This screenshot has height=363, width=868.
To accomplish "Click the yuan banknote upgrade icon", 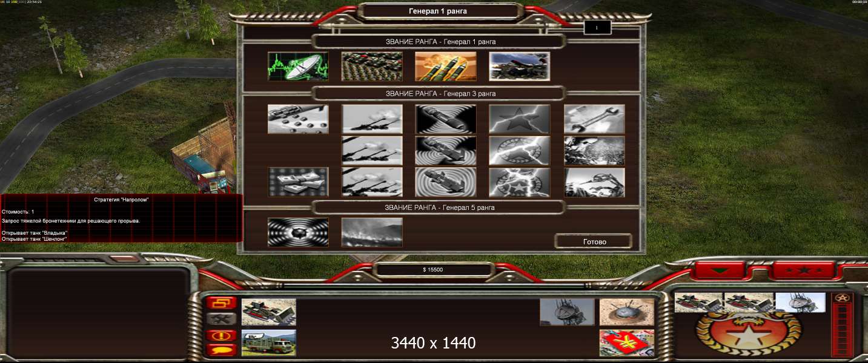I will [x=626, y=342].
